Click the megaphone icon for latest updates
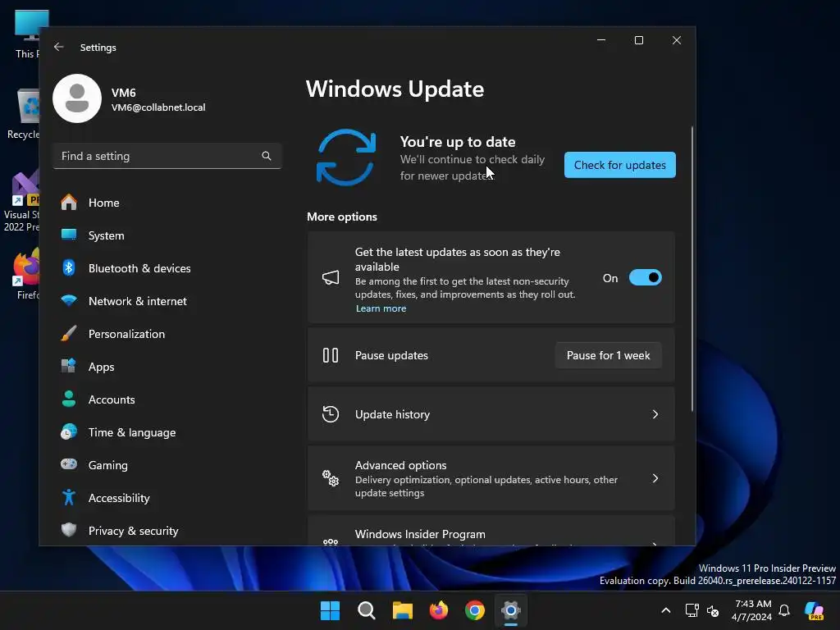This screenshot has height=630, width=840. [x=331, y=277]
